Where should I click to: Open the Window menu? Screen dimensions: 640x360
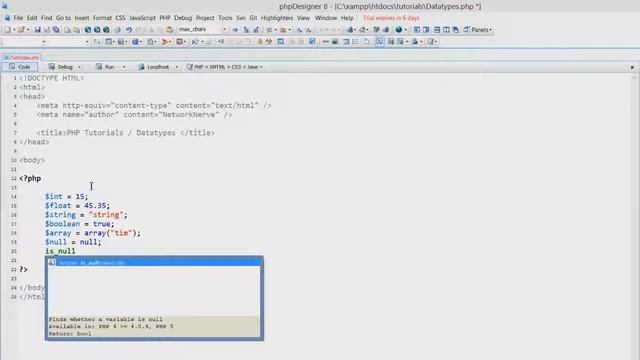[326, 18]
